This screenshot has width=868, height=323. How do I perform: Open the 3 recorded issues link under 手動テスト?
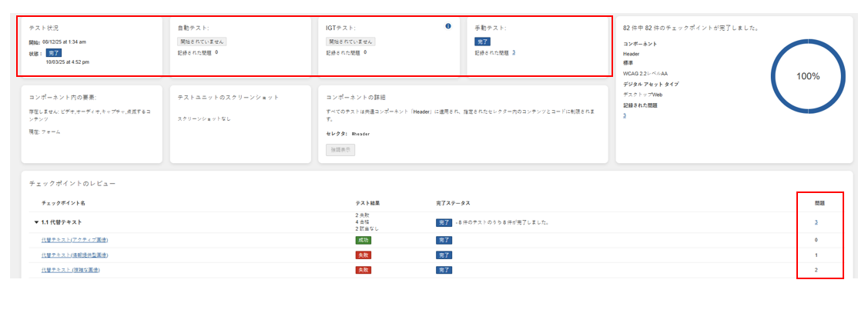[x=514, y=53]
